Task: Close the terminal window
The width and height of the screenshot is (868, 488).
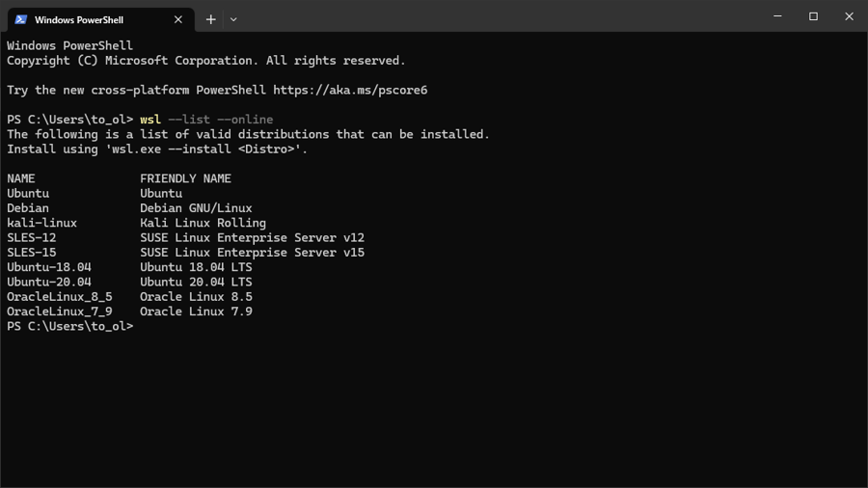Action: click(849, 16)
